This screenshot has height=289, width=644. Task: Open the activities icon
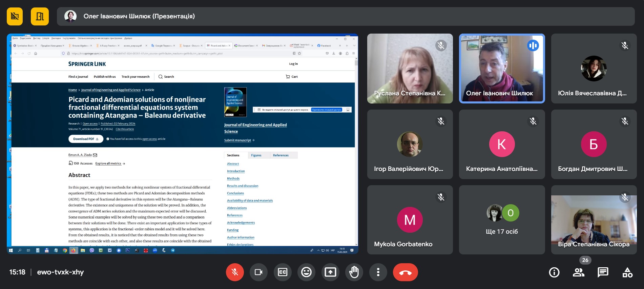click(627, 272)
